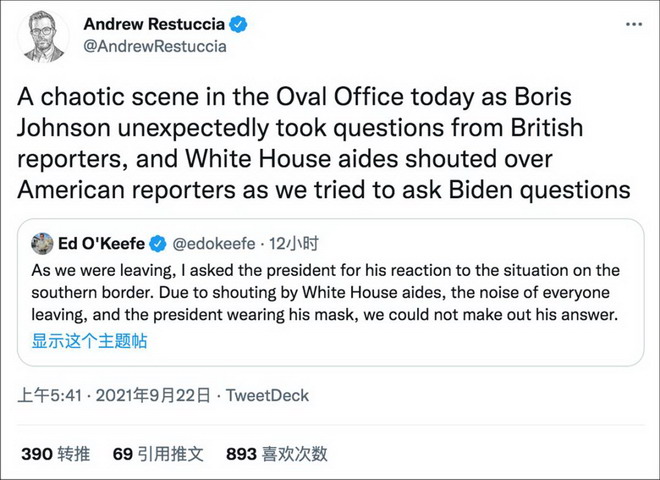This screenshot has height=480, width=660.
Task: View the 69 引用推文 quote tweets
Action: 158,454
